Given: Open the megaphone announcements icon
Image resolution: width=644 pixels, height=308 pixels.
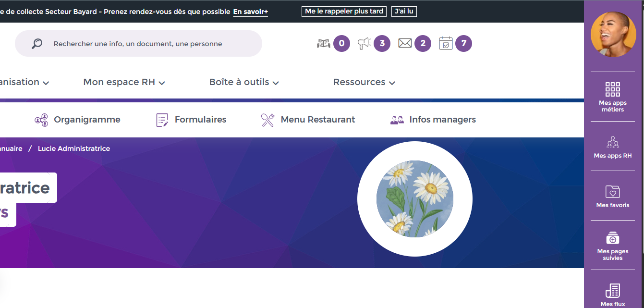Looking at the screenshot, I should point(365,44).
